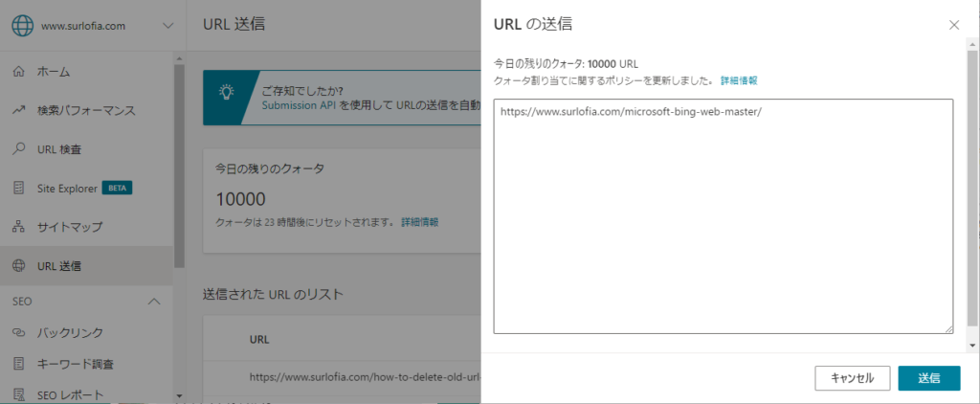Open the site selector dropdown chevron
Image resolution: width=980 pixels, height=404 pixels.
point(167,26)
